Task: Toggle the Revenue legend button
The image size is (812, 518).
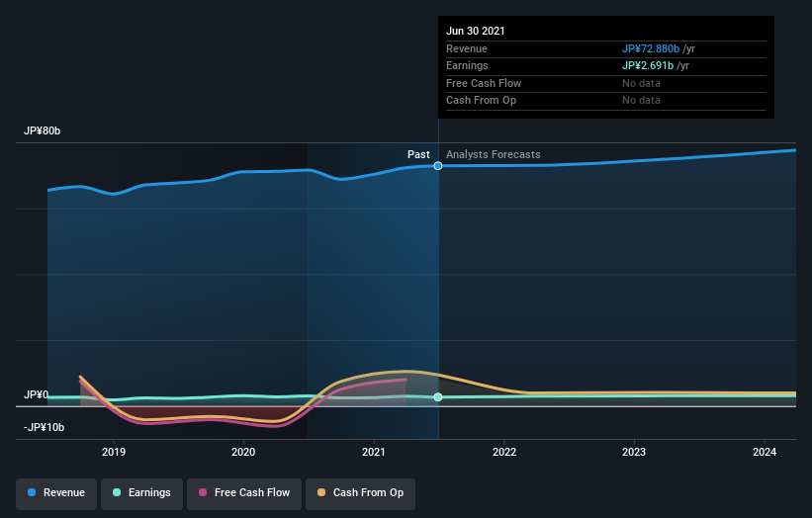Action: [x=56, y=493]
